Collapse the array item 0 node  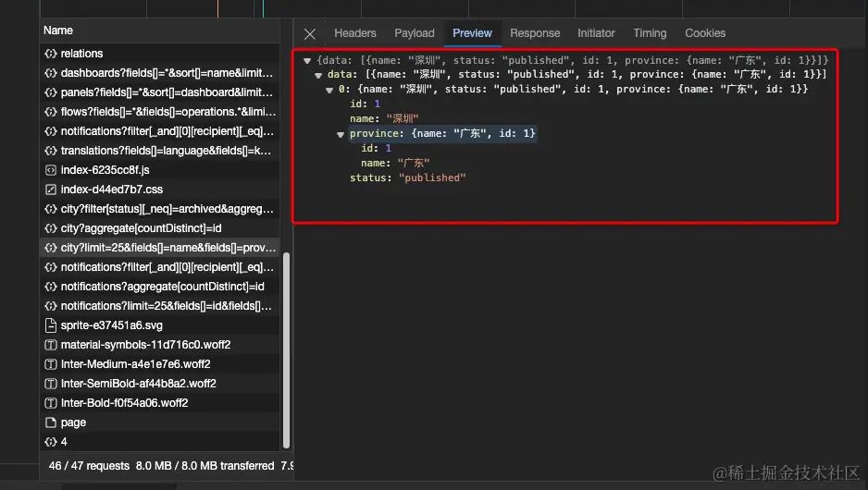click(x=329, y=90)
